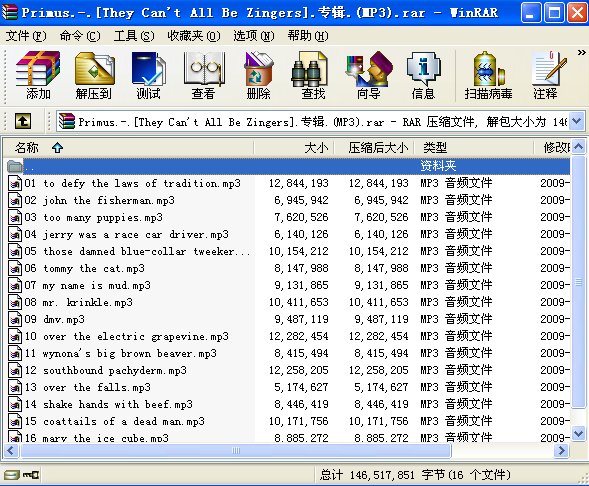Click the 删除 (Delete) recycle bin icon
The image size is (589, 486).
click(258, 75)
